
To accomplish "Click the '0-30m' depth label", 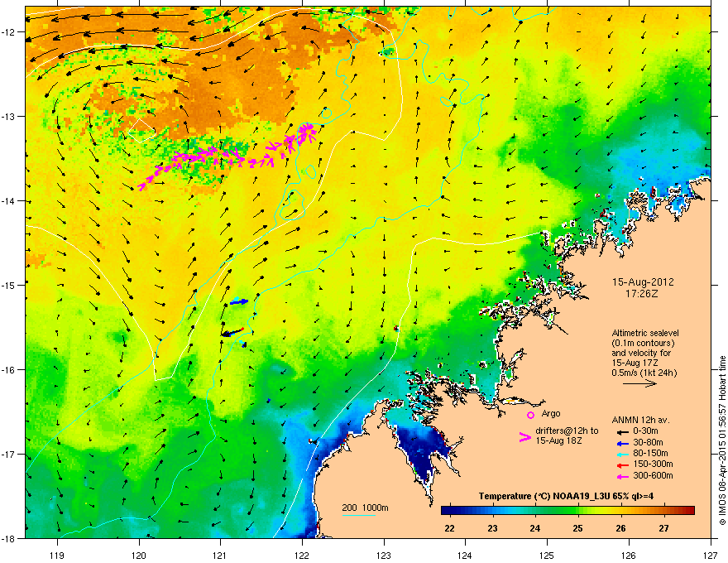I will [x=645, y=431].
